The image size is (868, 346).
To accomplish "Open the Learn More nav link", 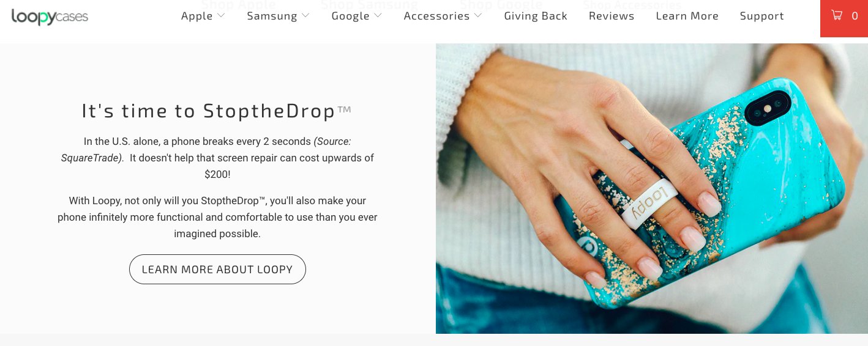I will click(x=687, y=16).
